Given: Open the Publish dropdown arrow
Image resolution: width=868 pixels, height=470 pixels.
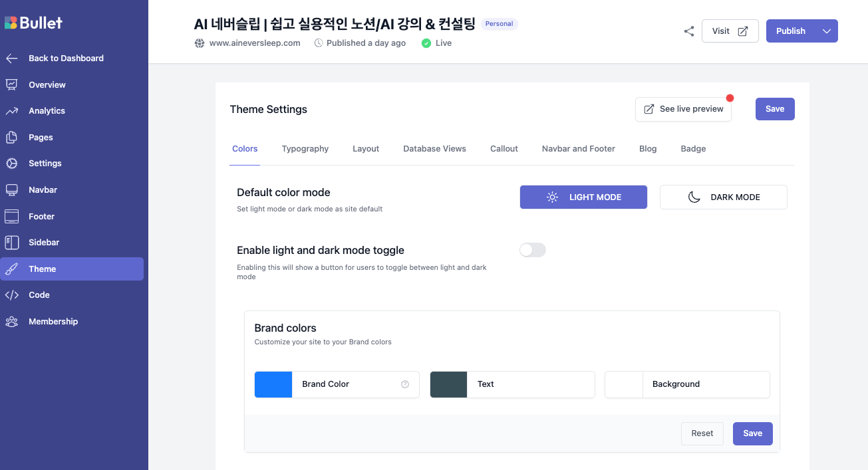Looking at the screenshot, I should (x=827, y=31).
